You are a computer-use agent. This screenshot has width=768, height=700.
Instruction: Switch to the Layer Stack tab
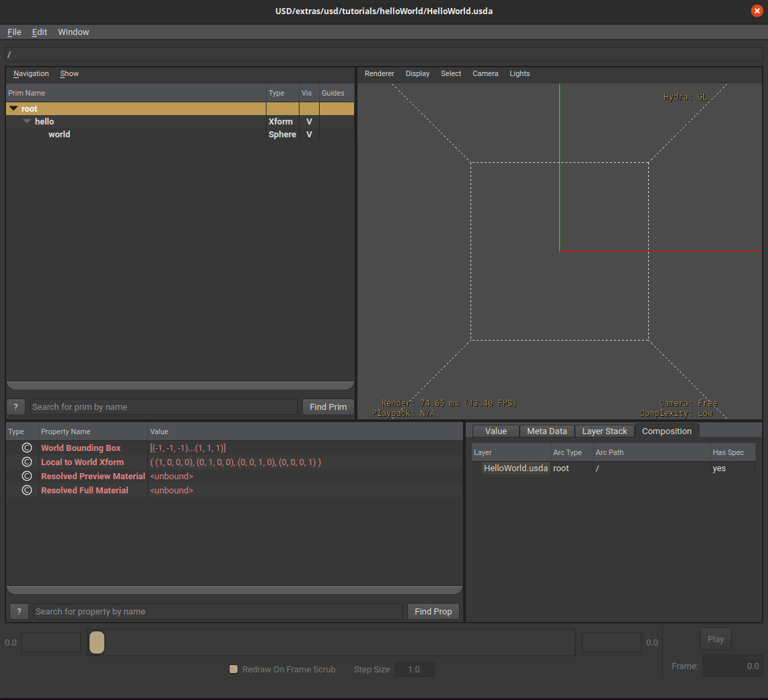(x=604, y=431)
